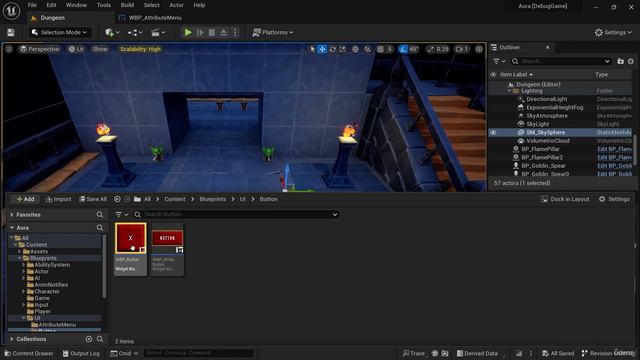Open play mode options menu

click(x=235, y=32)
